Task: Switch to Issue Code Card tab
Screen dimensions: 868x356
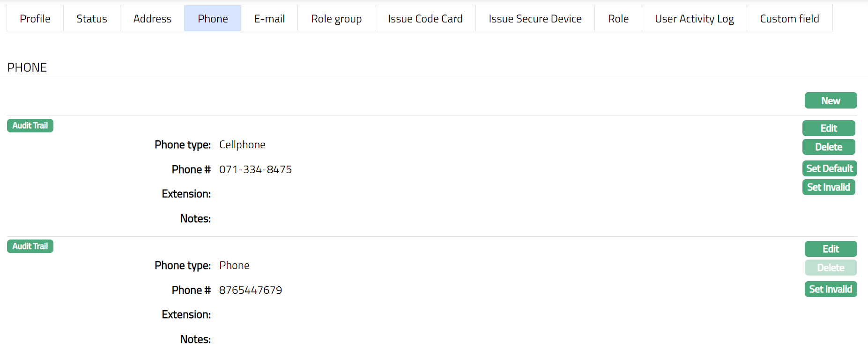Action: pos(425,19)
